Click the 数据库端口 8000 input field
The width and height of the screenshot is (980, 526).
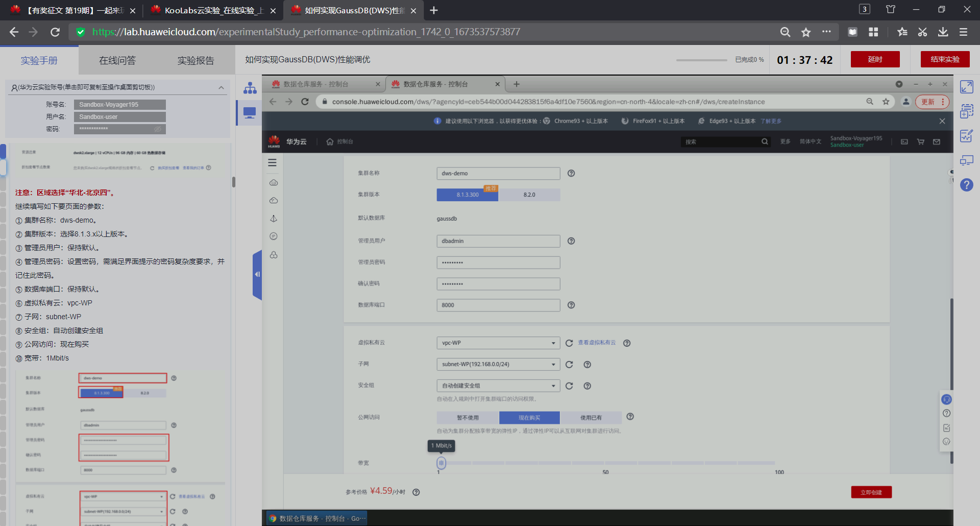pyautogui.click(x=498, y=305)
